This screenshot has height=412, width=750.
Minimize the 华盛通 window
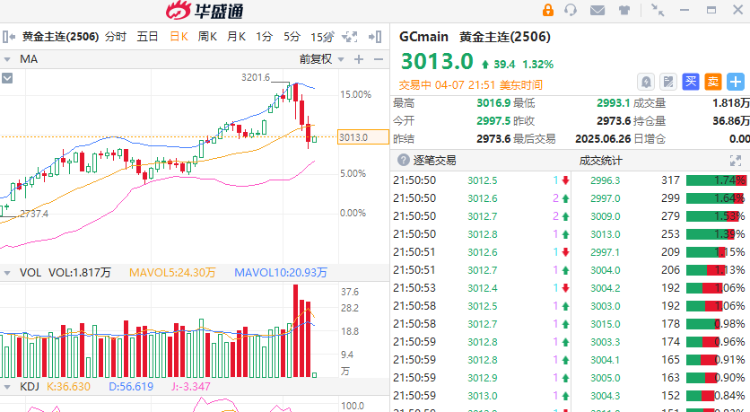(684, 10)
